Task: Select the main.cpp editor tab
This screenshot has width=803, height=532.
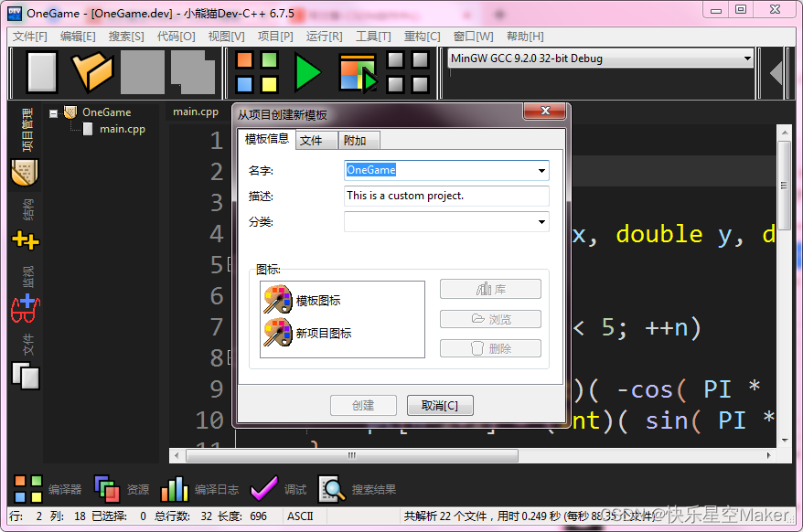Action: tap(196, 112)
